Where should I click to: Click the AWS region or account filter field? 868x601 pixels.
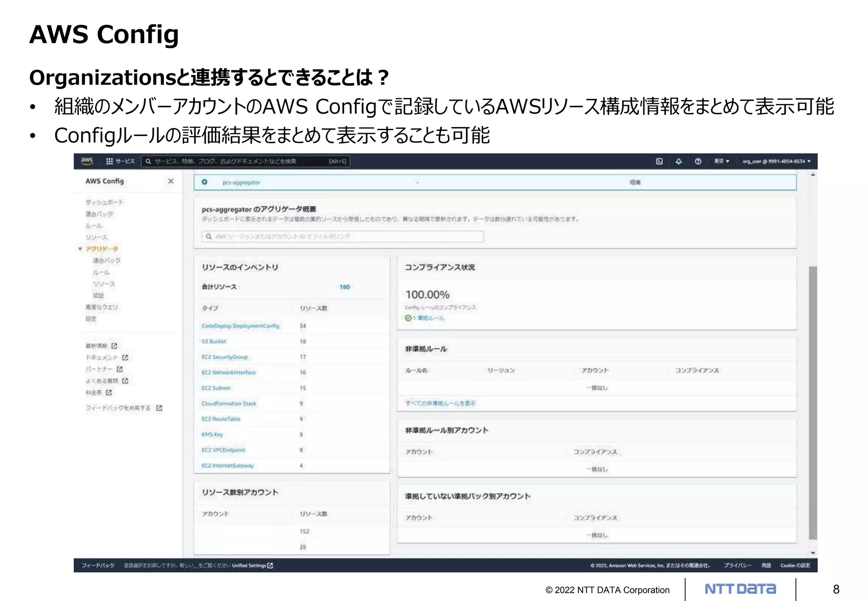342,237
